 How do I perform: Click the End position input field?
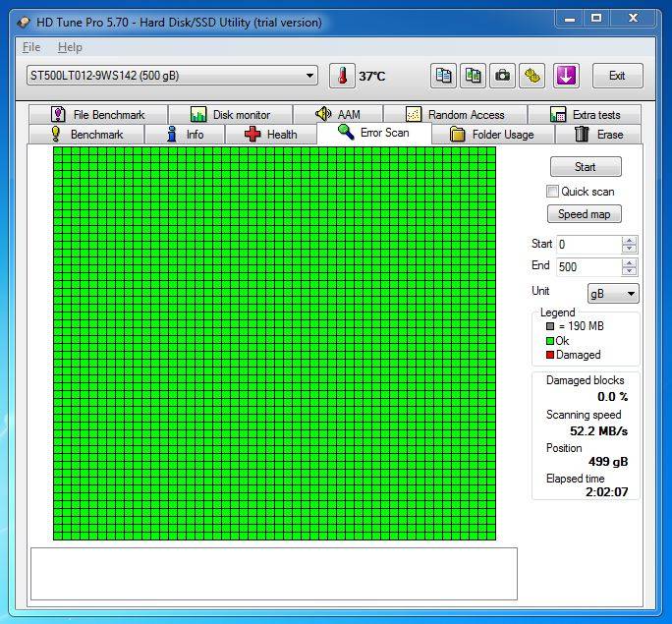[x=588, y=267]
